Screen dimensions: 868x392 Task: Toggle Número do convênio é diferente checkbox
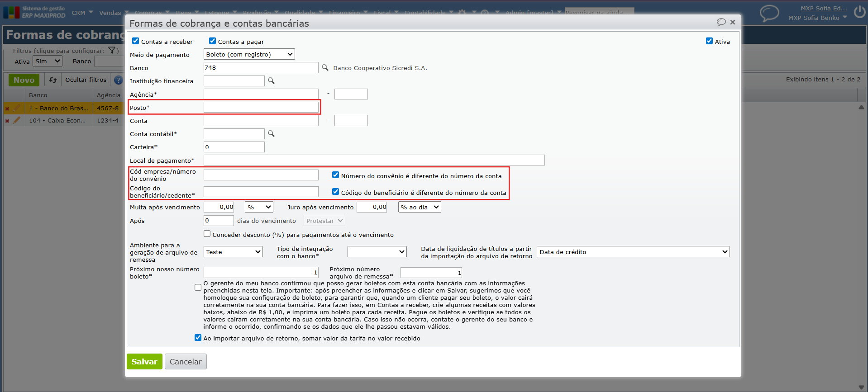click(335, 175)
